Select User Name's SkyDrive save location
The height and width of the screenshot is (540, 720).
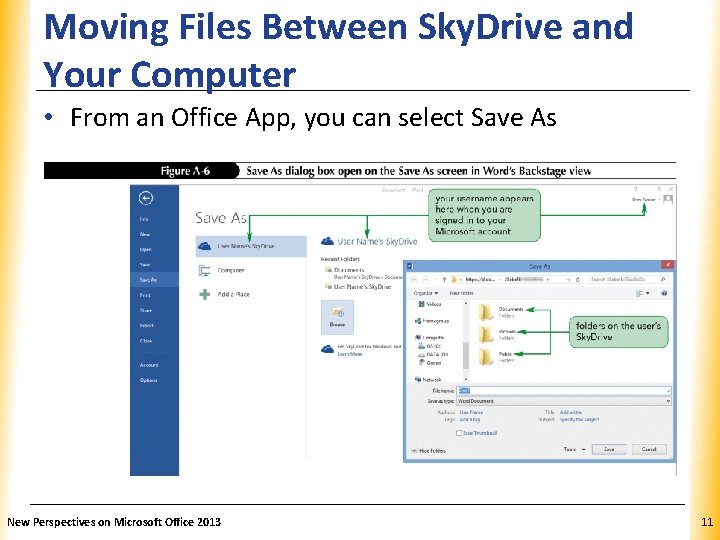tap(251, 246)
